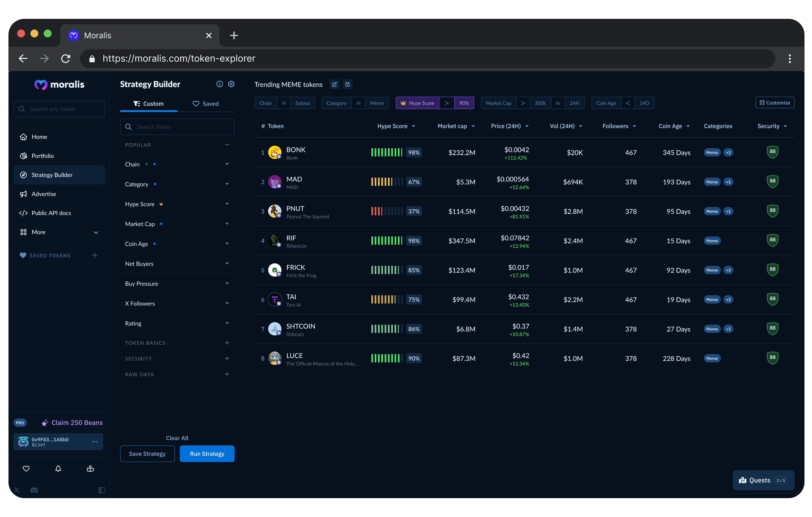Switch to the Saved tab
812x517 pixels.
click(205, 104)
